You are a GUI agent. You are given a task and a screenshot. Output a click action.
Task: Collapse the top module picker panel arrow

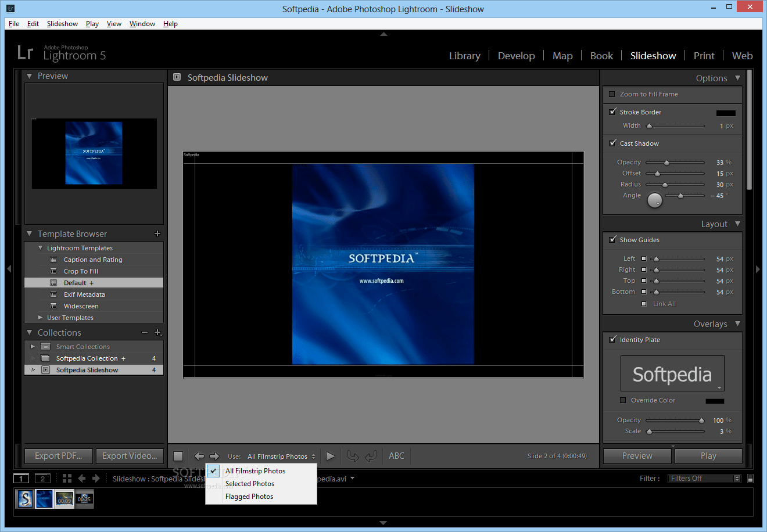pyautogui.click(x=383, y=34)
